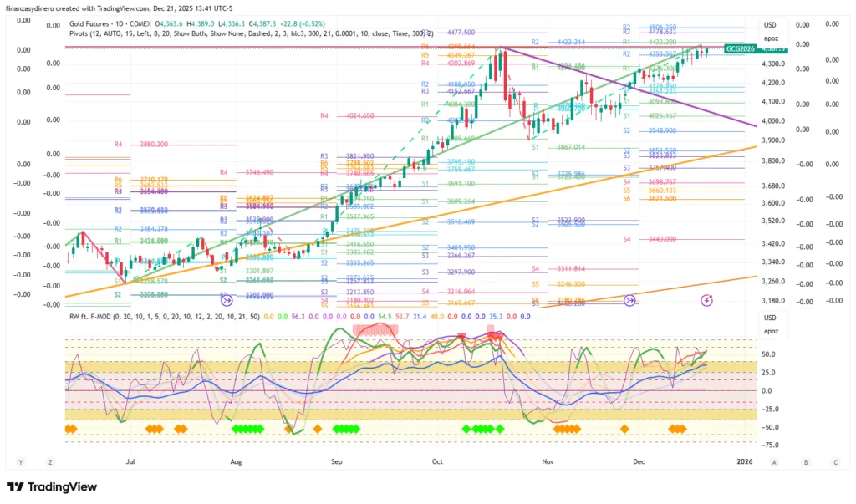Screen dimensions: 856x504
Task: Click the C scale letter at the bottom right
Action: 834,461
